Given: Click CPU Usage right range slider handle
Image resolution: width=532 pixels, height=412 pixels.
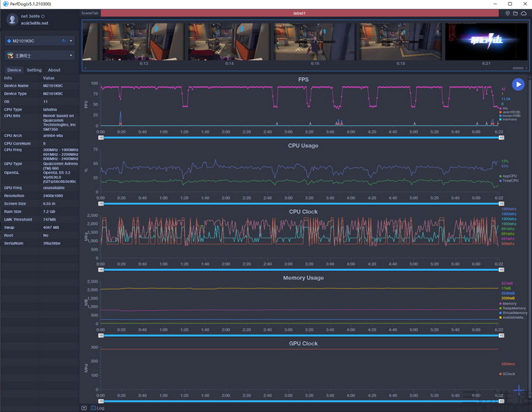Looking at the screenshot, I should point(501,204).
